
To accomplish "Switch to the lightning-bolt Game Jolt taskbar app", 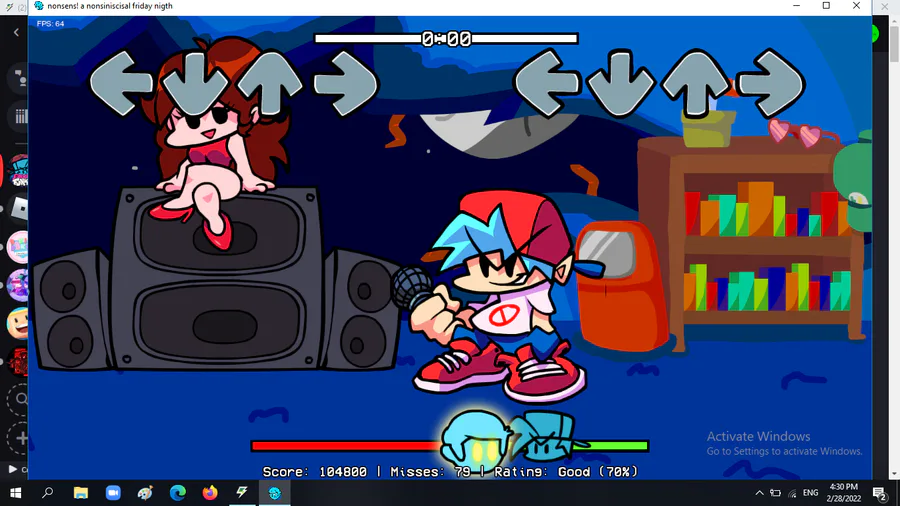I will click(242, 493).
